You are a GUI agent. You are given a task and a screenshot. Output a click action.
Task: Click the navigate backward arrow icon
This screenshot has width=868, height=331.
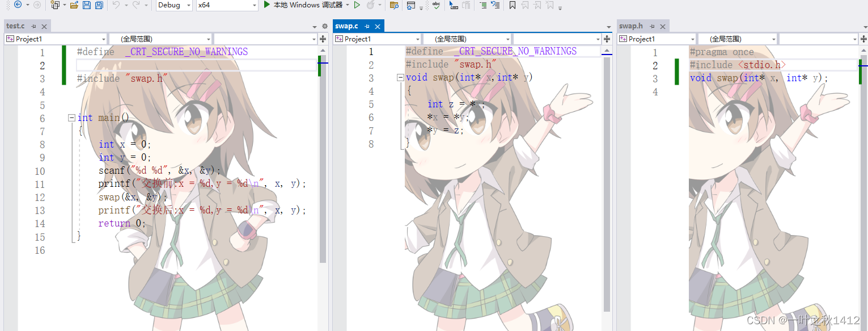click(x=18, y=5)
